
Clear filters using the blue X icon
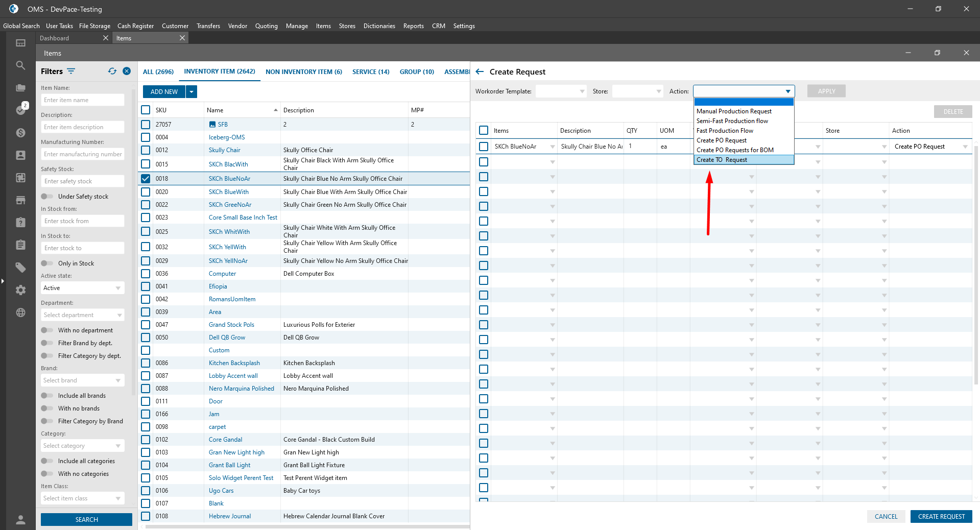click(127, 71)
